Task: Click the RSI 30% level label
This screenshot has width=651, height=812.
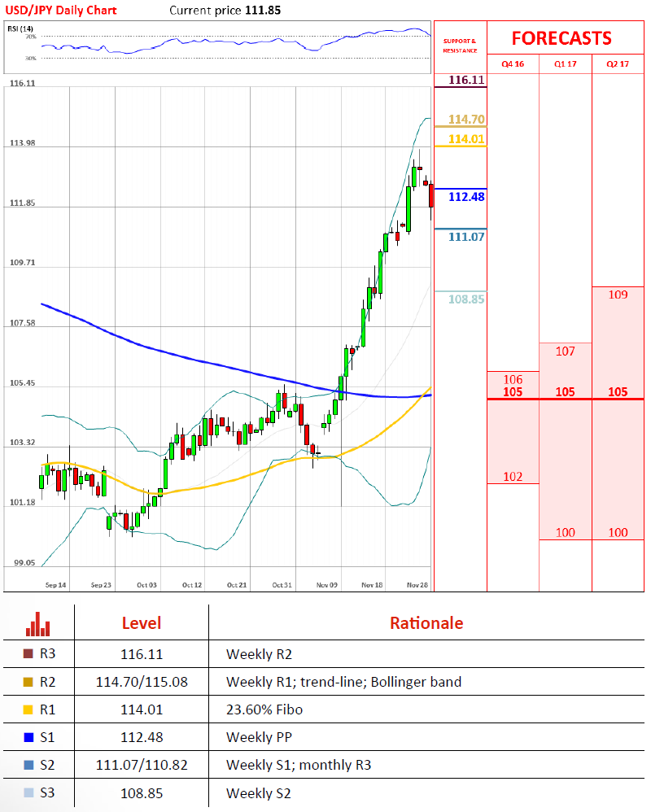Action: click(31, 58)
